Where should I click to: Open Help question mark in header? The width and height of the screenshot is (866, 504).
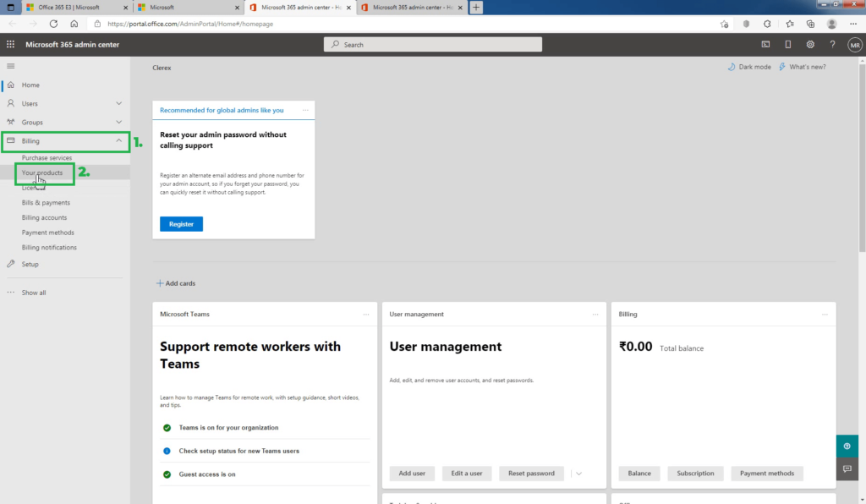(x=832, y=45)
